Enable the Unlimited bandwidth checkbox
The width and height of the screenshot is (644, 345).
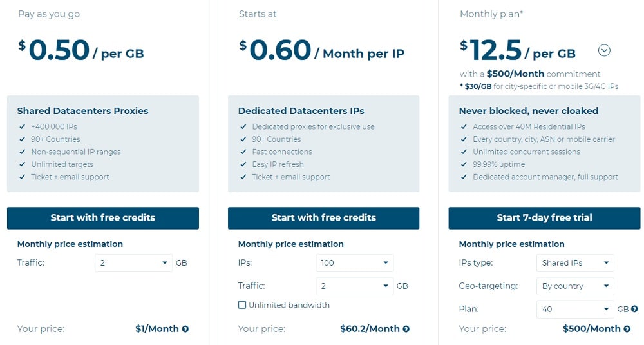point(242,305)
